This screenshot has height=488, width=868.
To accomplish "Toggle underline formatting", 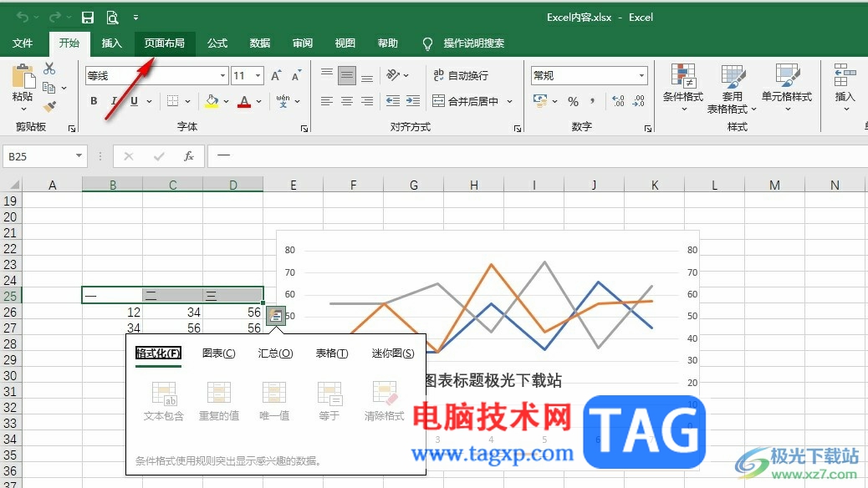I will pyautogui.click(x=134, y=101).
